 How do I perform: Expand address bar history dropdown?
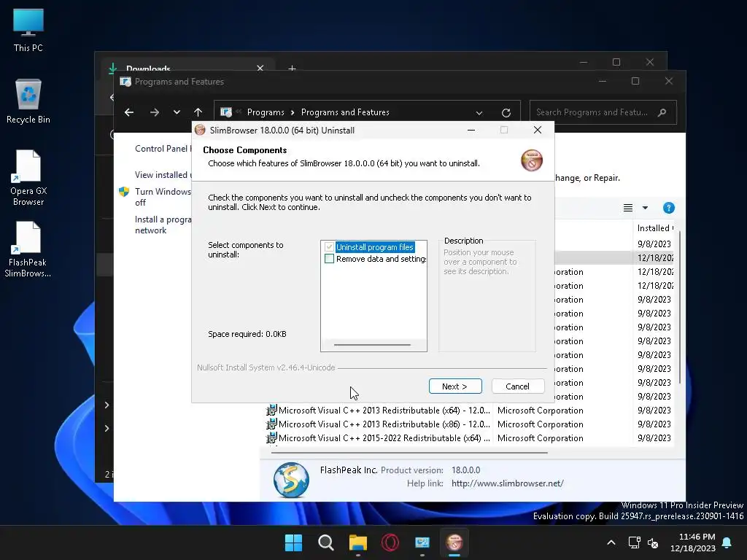(x=479, y=113)
